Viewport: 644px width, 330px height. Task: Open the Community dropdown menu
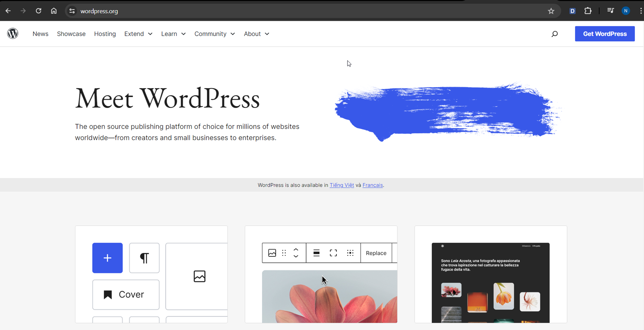coord(214,34)
